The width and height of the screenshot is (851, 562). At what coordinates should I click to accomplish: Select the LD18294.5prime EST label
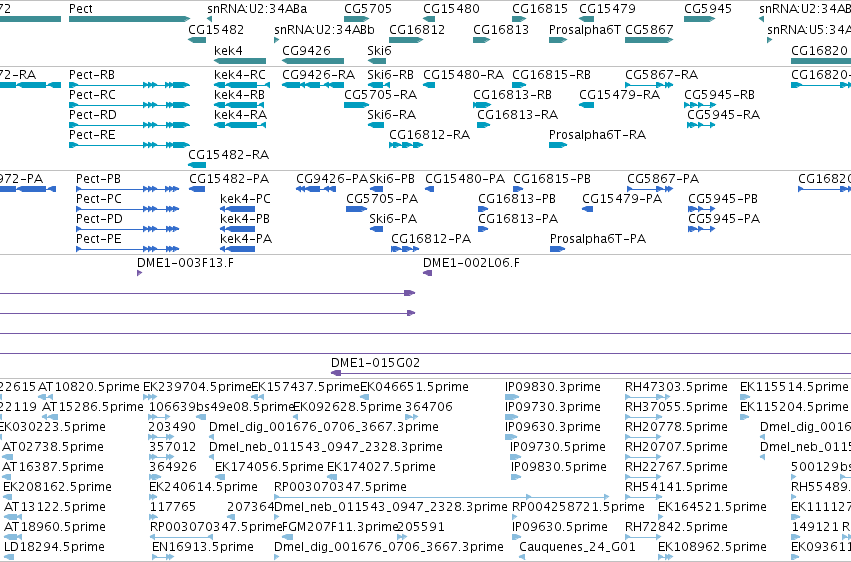coord(54,547)
